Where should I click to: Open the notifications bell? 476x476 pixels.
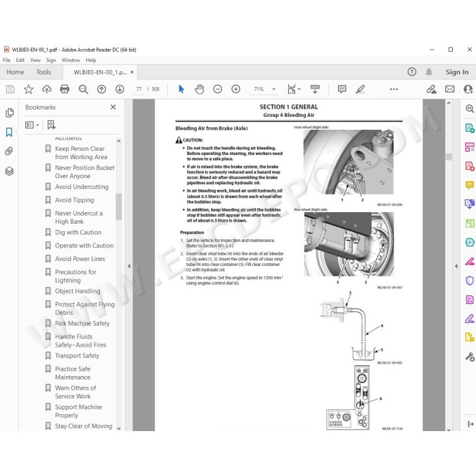point(428,72)
